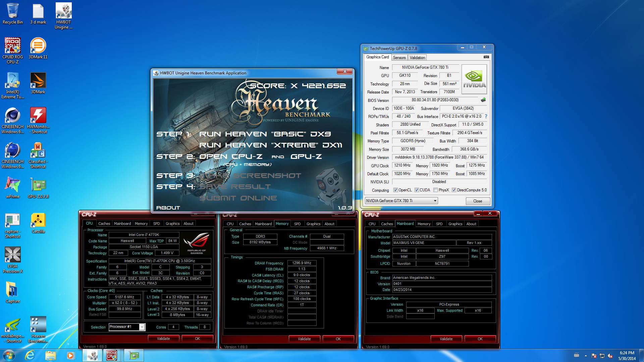644x362 pixels.
Task: Switch to GPU-Z taskbar item
Action: point(134,355)
